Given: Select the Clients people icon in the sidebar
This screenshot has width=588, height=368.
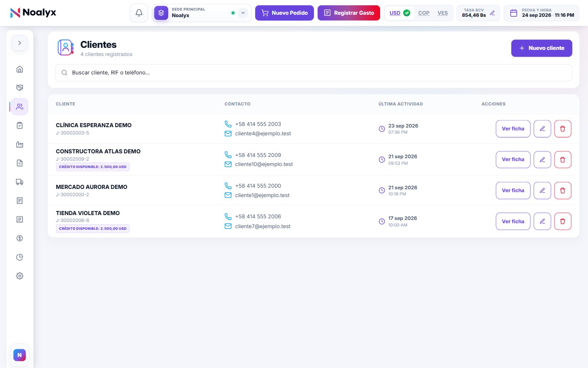Looking at the screenshot, I should [x=20, y=107].
